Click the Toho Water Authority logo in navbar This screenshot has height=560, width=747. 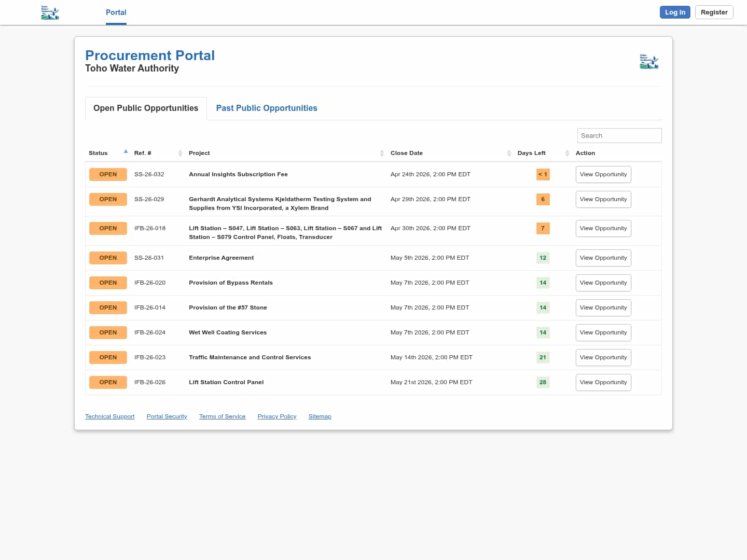click(x=50, y=12)
